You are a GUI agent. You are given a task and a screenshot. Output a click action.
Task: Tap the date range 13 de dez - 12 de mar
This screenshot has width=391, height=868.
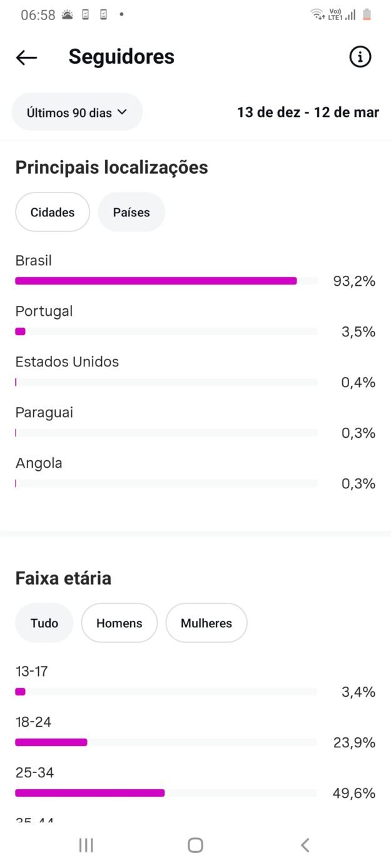308,113
